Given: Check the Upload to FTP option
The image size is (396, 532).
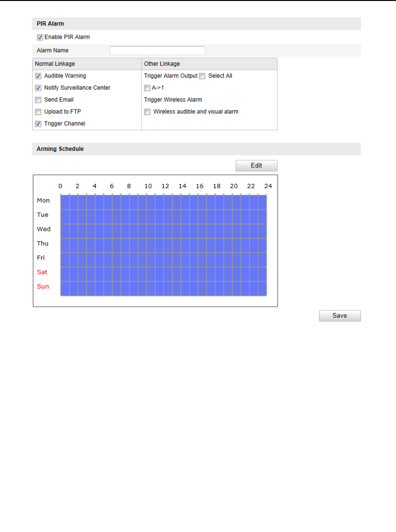Looking at the screenshot, I should pyautogui.click(x=38, y=112).
